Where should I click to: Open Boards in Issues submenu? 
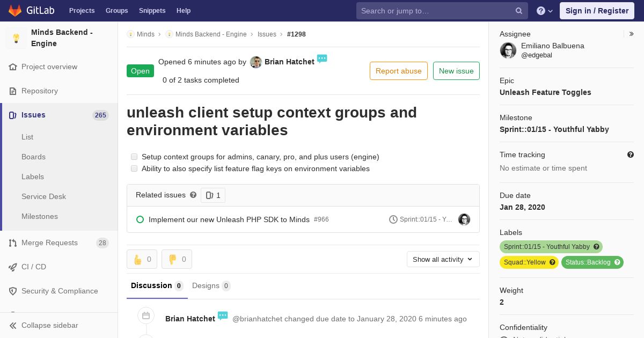[33, 157]
